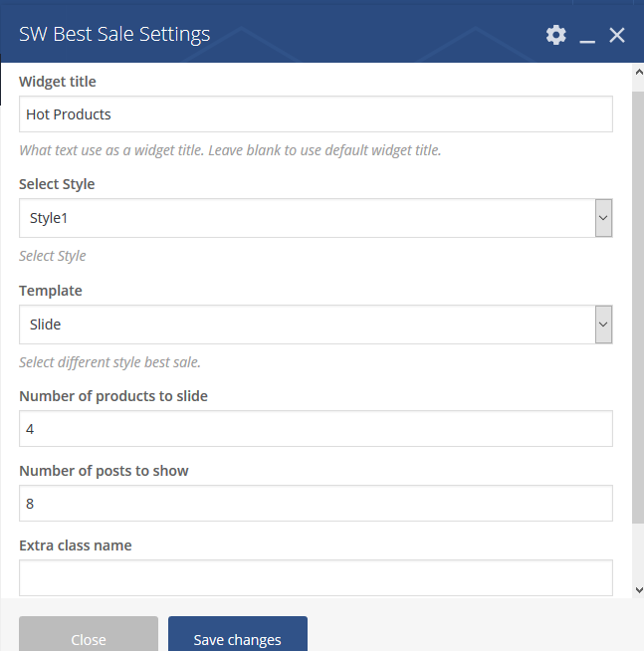Click the Number of posts to show field

(316, 504)
